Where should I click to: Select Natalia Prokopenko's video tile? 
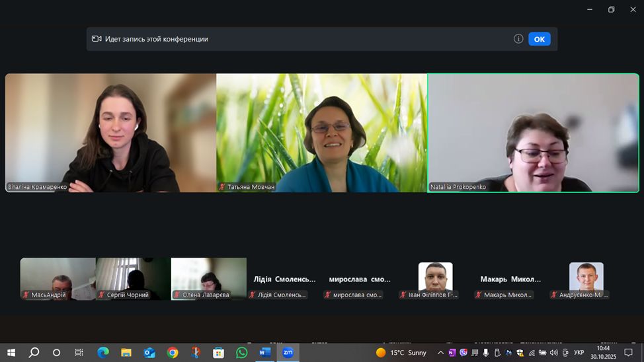[533, 132]
